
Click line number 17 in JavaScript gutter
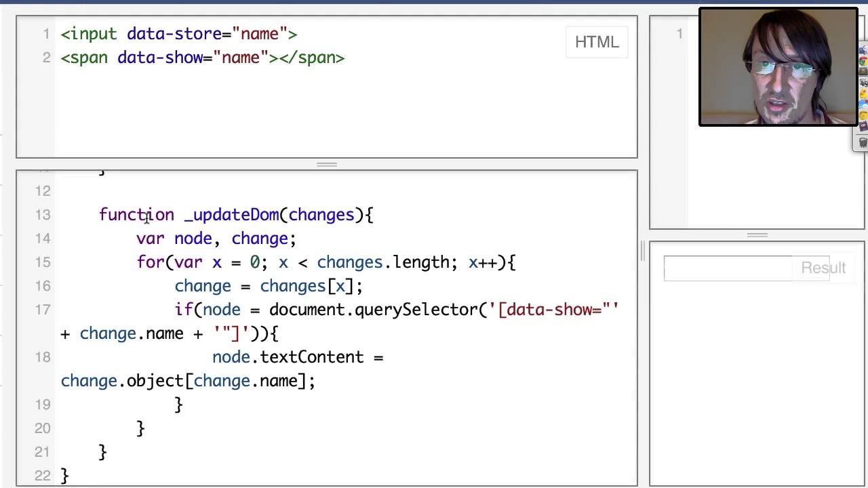tap(43, 310)
